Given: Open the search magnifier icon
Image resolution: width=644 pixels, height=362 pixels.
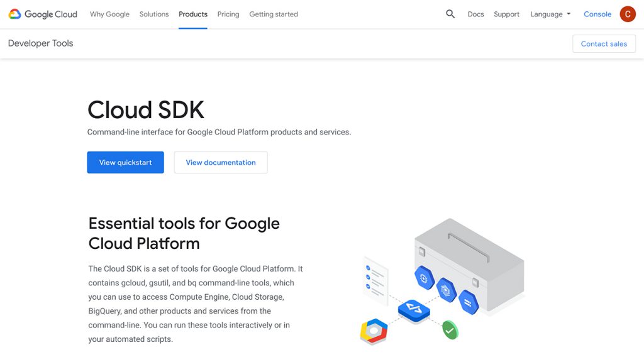Looking at the screenshot, I should click(450, 14).
